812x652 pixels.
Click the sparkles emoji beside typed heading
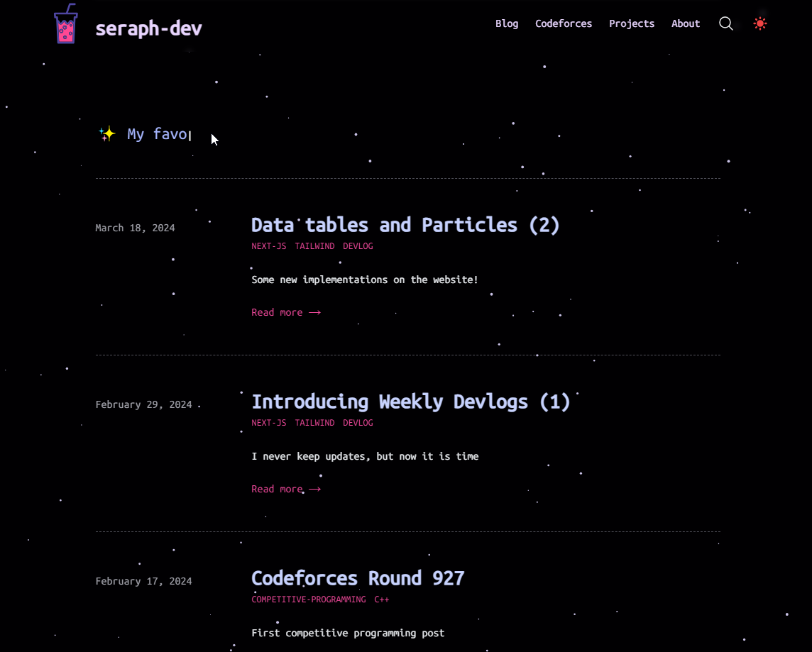pyautogui.click(x=107, y=133)
